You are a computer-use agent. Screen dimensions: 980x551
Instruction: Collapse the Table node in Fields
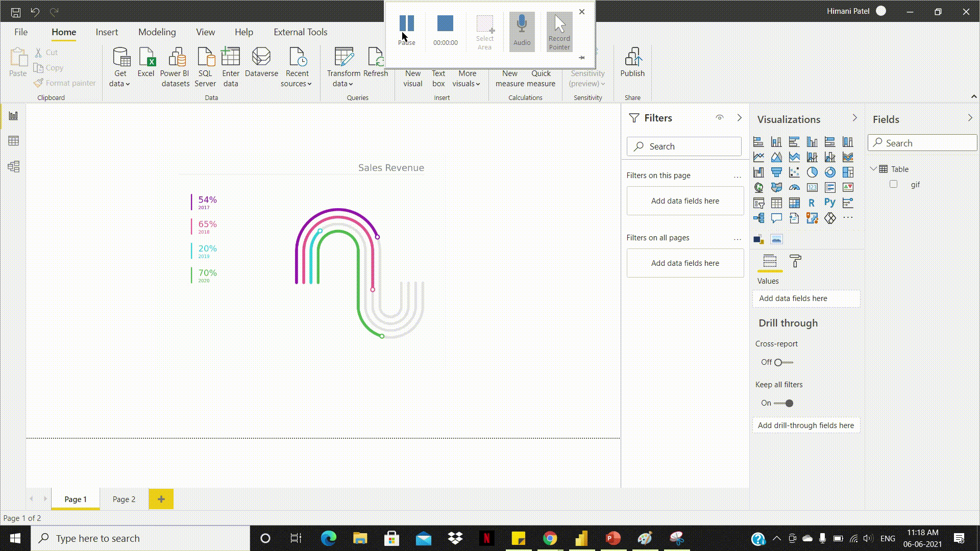[x=873, y=169]
